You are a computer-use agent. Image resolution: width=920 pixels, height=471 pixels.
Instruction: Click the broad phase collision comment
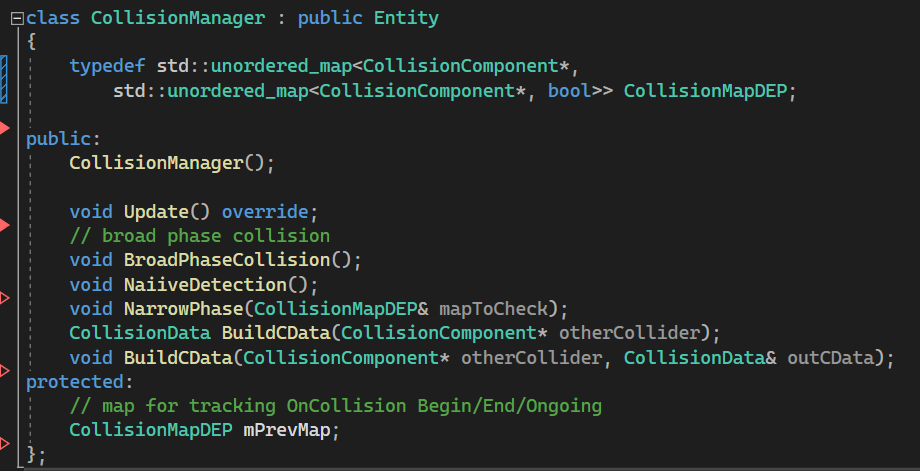pyautogui.click(x=199, y=236)
